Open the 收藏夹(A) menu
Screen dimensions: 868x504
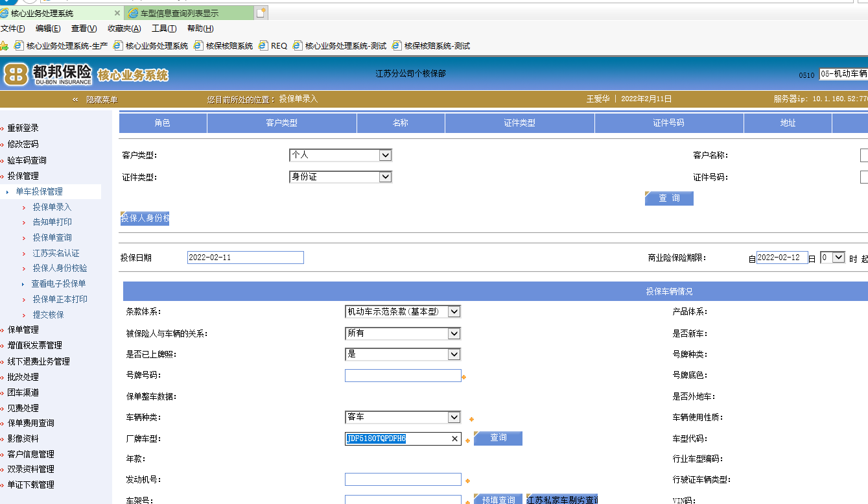124,29
